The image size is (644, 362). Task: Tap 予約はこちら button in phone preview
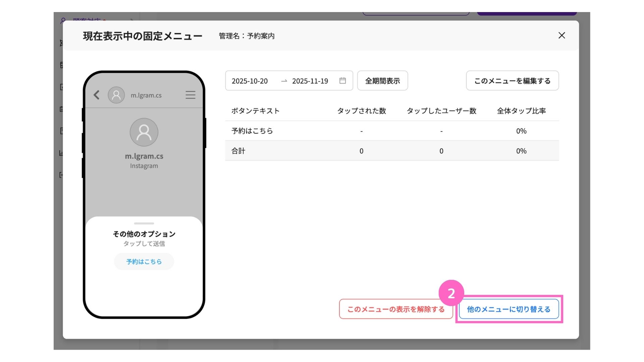(144, 261)
